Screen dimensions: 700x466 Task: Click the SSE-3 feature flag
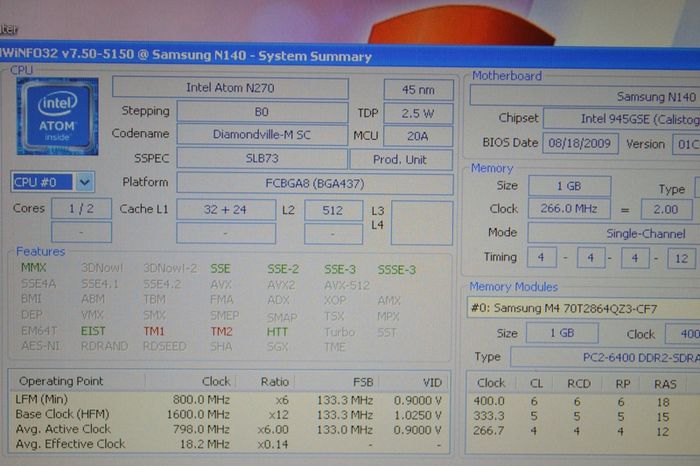point(340,270)
